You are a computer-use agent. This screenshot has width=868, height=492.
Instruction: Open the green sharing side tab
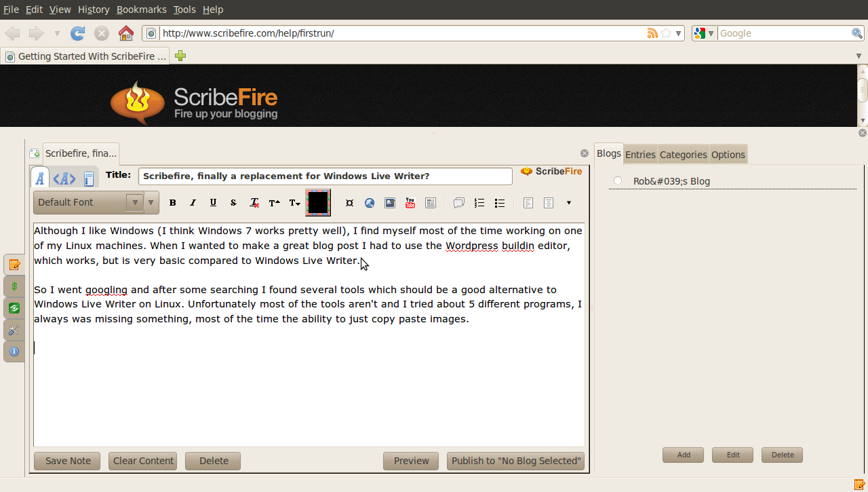tap(14, 308)
